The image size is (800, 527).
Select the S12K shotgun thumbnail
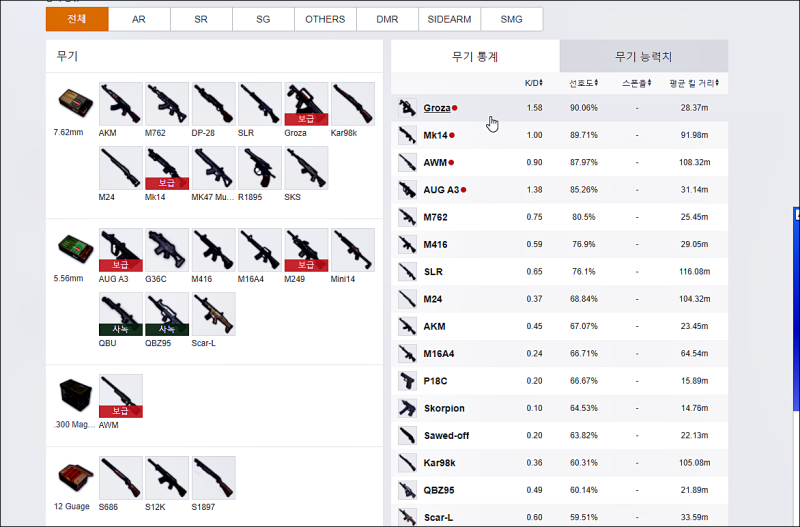(x=167, y=478)
